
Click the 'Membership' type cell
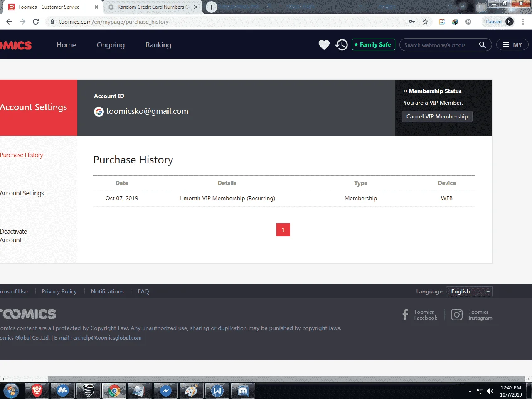pos(361,198)
